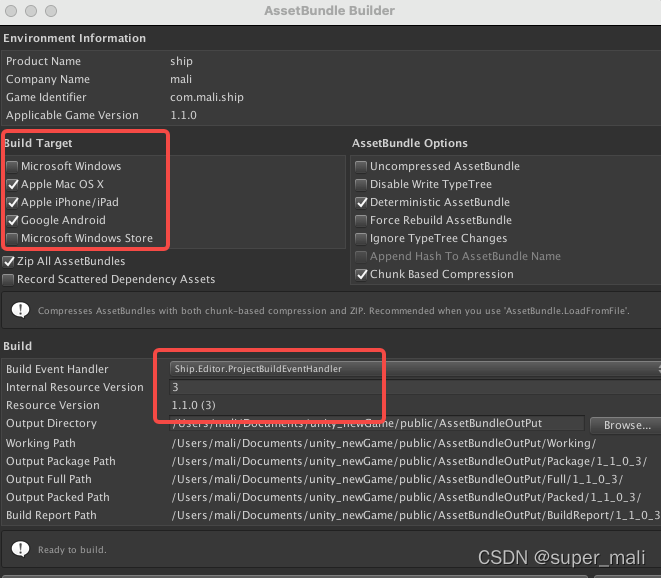Open Build Event Handler dropdown
The width and height of the screenshot is (661, 578).
[415, 369]
